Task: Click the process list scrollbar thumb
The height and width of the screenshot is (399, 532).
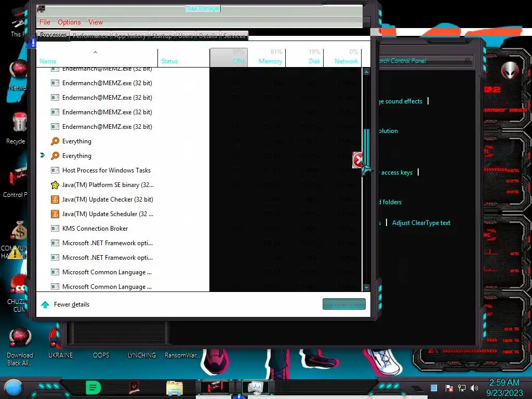Action: [366, 148]
